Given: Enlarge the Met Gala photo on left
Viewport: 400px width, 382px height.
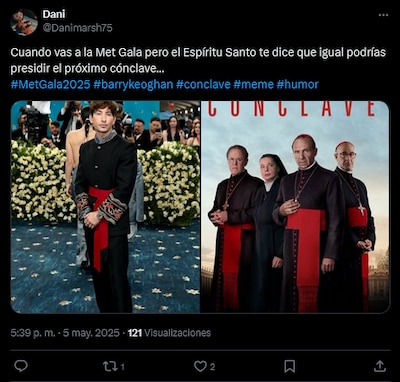Looking at the screenshot, I should pyautogui.click(x=105, y=207).
